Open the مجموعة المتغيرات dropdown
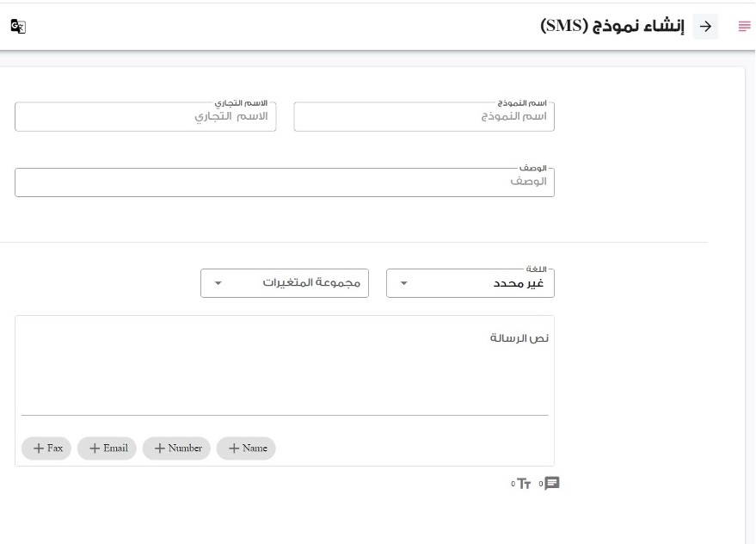The height and width of the screenshot is (544, 756). point(285,283)
